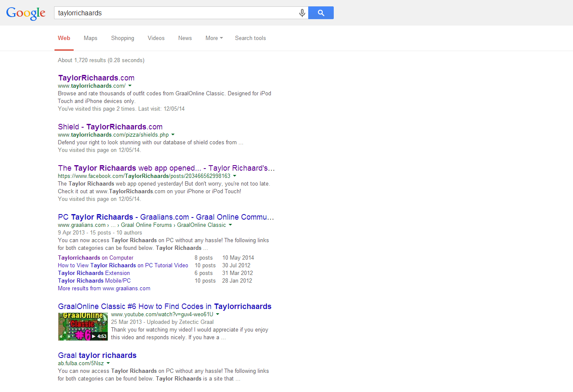Click the '6 posts' count
Screen dimensions: 573x392
click(x=203, y=273)
